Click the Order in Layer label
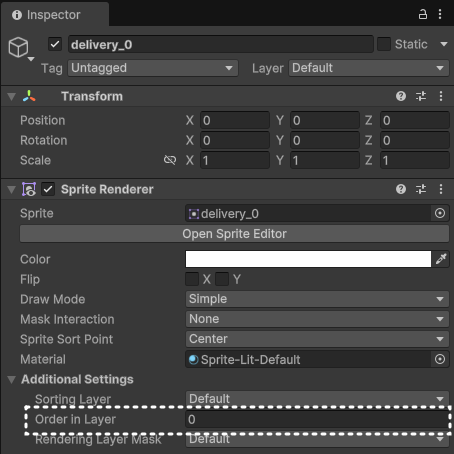Image resolution: width=454 pixels, height=454 pixels. click(x=75, y=419)
